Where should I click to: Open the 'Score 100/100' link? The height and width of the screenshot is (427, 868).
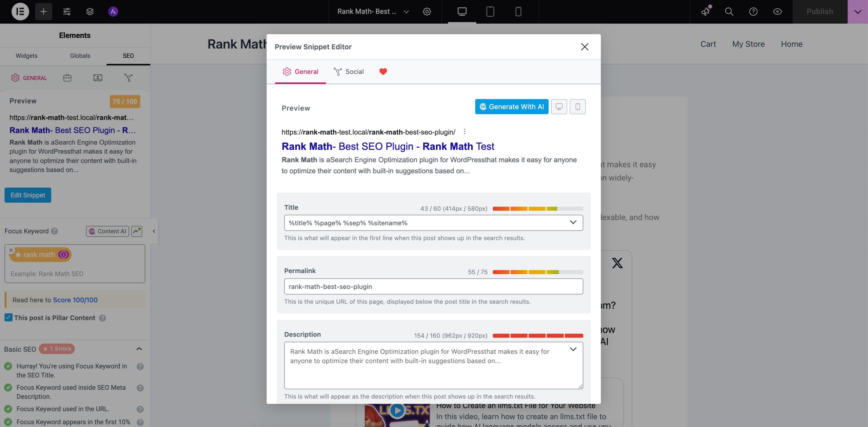(75, 300)
